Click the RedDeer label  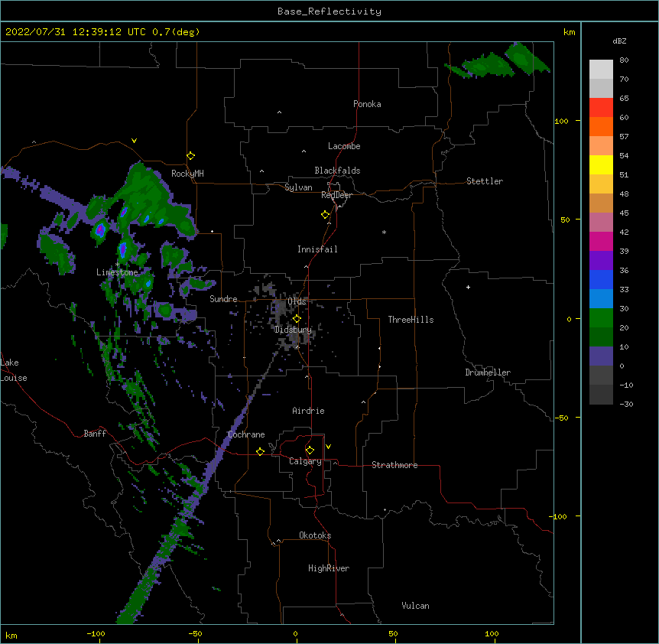click(336, 195)
